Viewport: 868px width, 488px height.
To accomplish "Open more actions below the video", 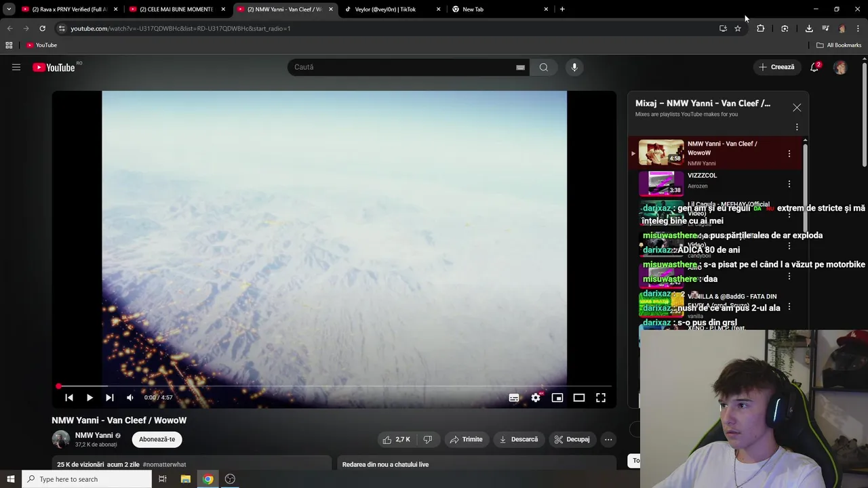I will 608,439.
